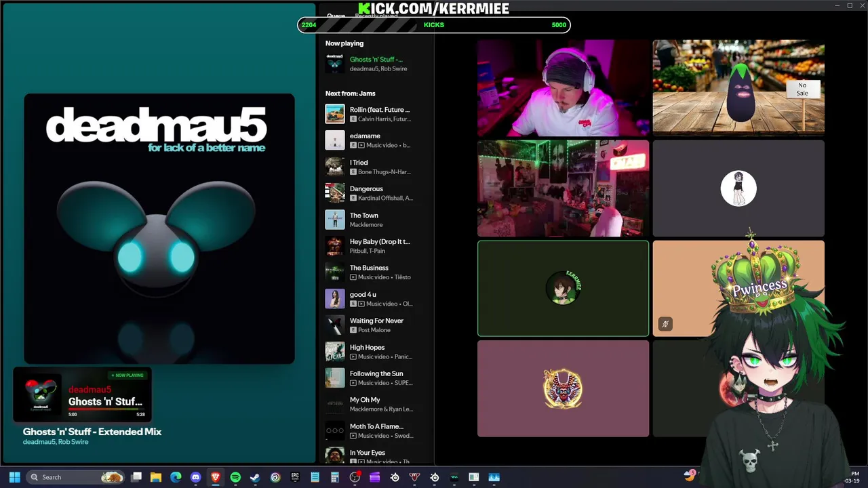Launch Microsoft Edge from the taskbar
This screenshot has height=488, width=868.
pyautogui.click(x=176, y=477)
